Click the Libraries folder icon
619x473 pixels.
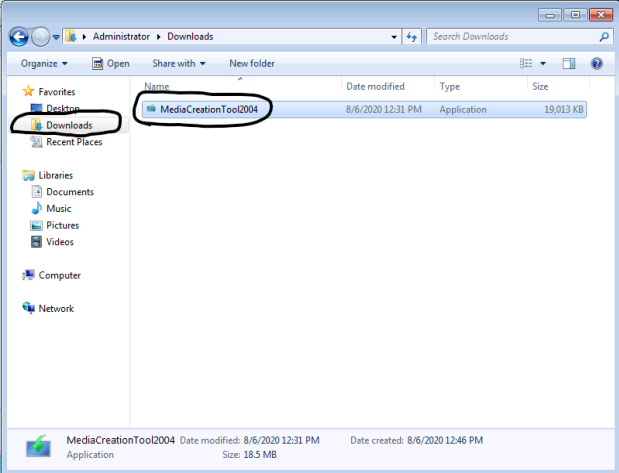(28, 175)
